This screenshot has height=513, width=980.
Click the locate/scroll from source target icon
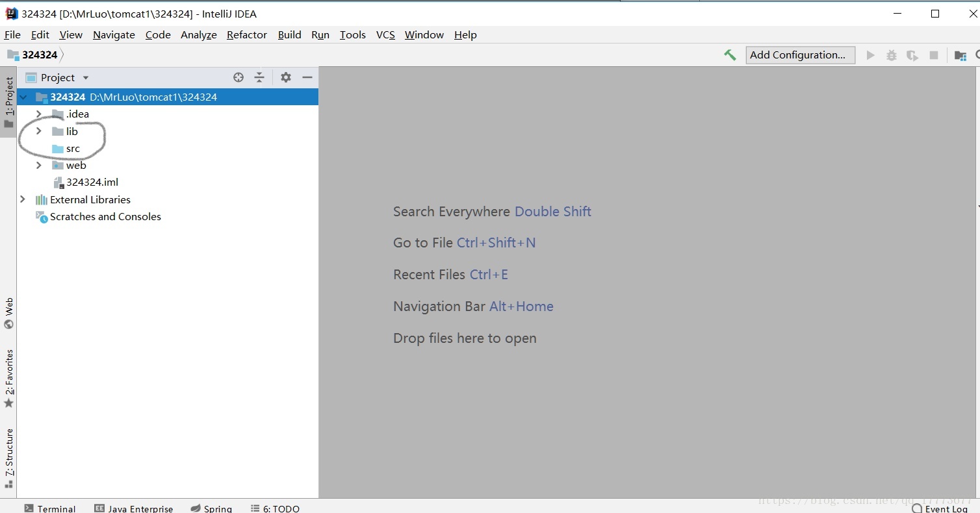(239, 77)
